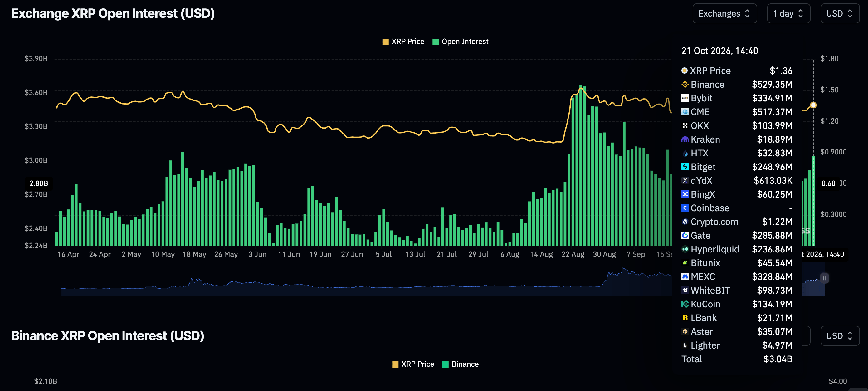Open the Exchanges dropdown
The image size is (868, 391).
[x=724, y=13]
